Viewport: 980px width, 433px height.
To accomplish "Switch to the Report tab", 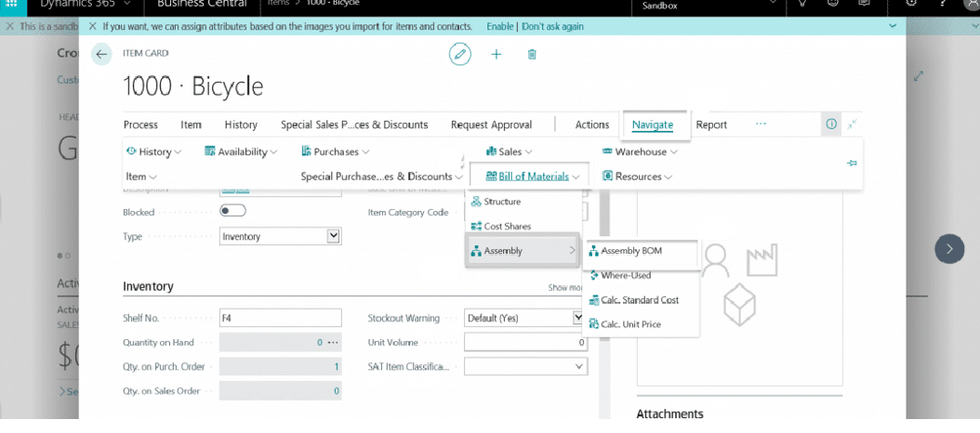I will pyautogui.click(x=711, y=125).
